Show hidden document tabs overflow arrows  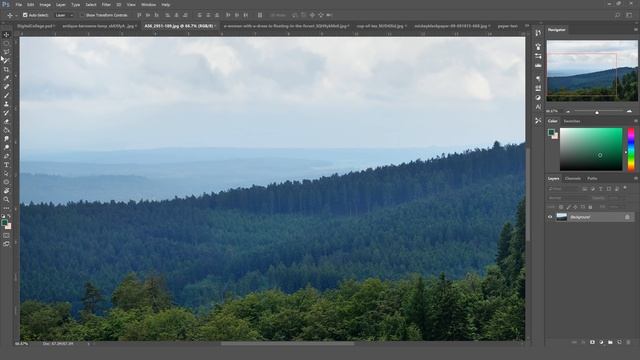coord(527,26)
